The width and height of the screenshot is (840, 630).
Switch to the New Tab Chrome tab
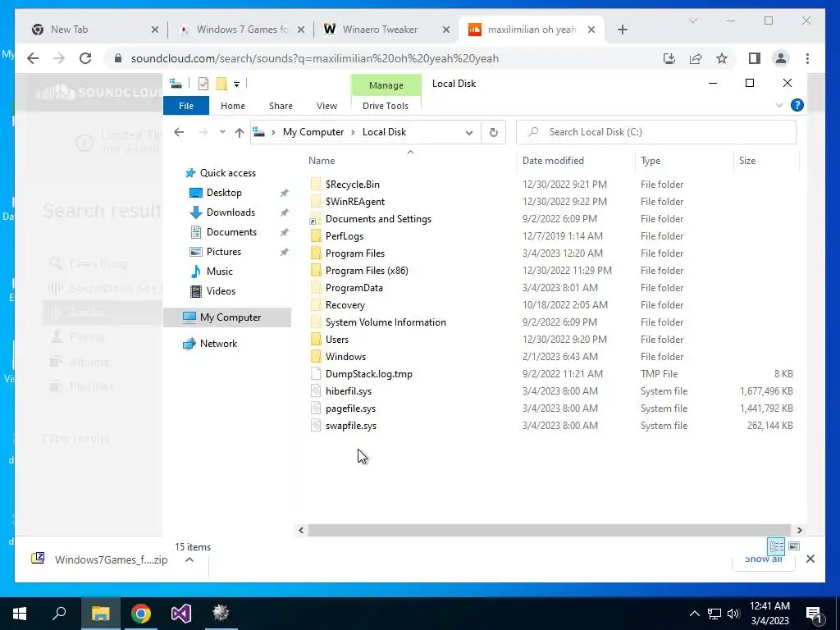(94, 30)
